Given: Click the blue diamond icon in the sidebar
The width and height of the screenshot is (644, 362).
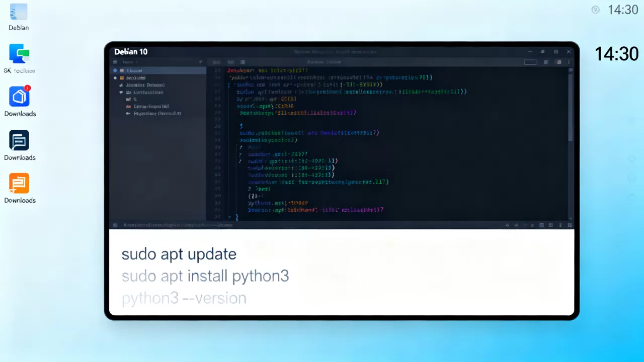Looking at the screenshot, I should (115, 71).
